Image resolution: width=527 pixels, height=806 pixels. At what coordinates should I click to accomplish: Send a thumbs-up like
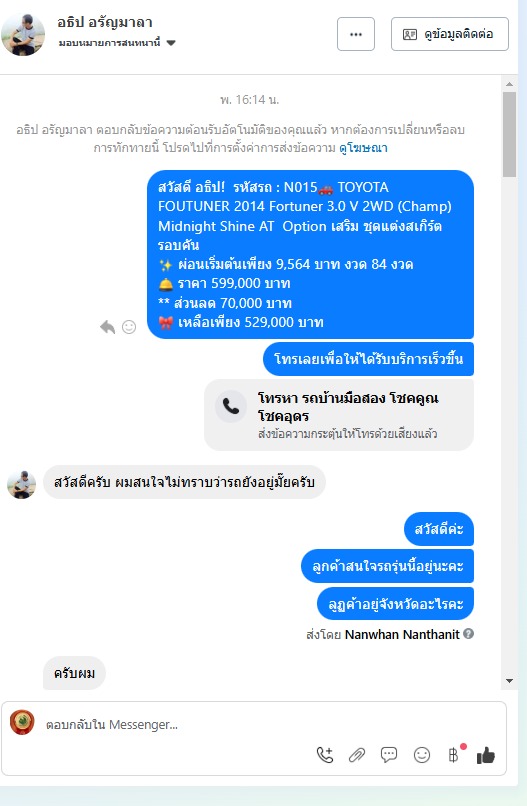coord(485,755)
